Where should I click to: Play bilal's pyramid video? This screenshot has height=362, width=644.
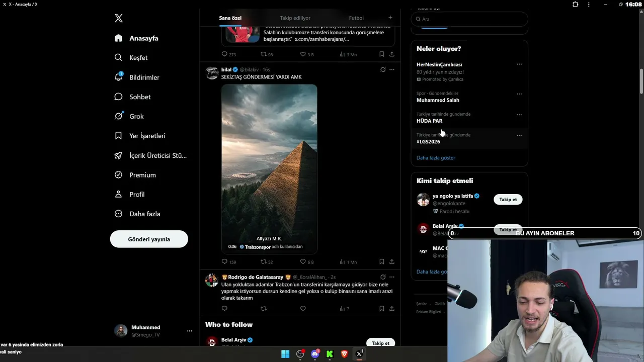click(269, 169)
